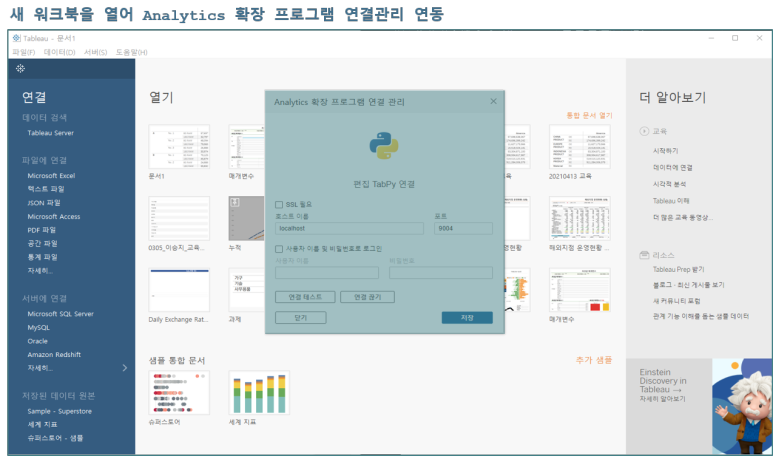Click the 포트 field containing 9004

pos(463,228)
